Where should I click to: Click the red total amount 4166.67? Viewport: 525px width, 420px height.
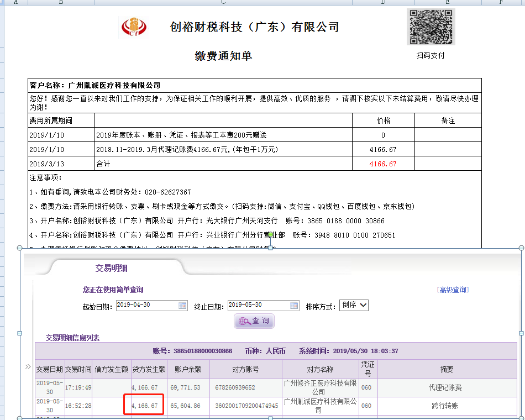pyautogui.click(x=383, y=164)
